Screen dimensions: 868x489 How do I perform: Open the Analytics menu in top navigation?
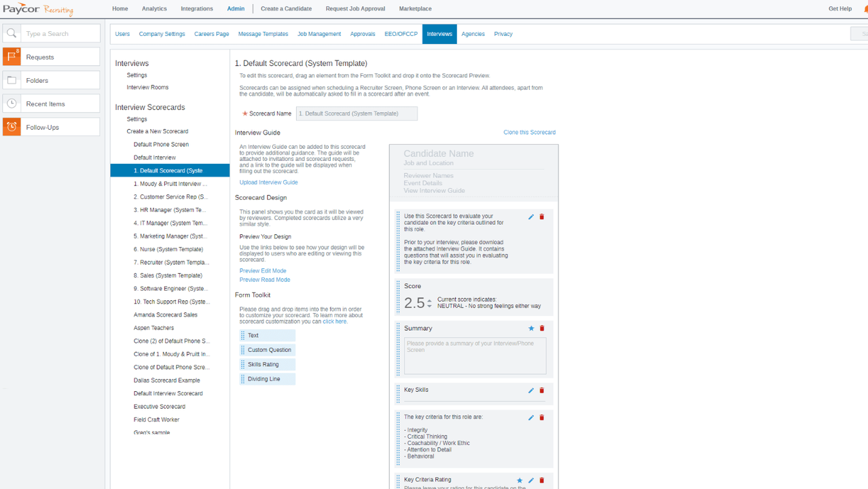154,9
